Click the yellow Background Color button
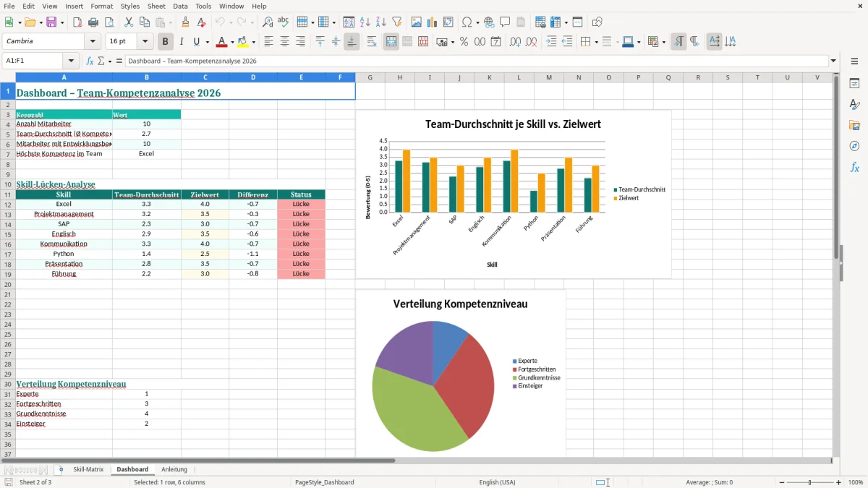868x488 pixels. pyautogui.click(x=242, y=42)
